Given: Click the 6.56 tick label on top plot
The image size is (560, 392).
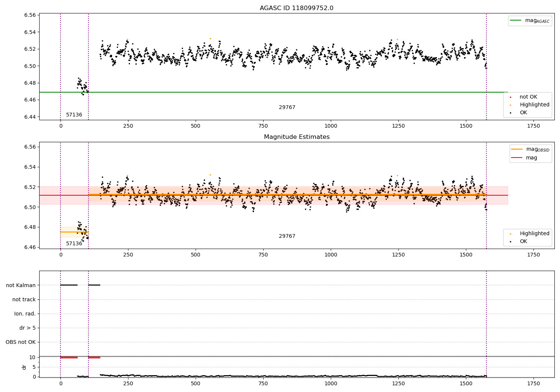Looking at the screenshot, I should click(30, 15).
